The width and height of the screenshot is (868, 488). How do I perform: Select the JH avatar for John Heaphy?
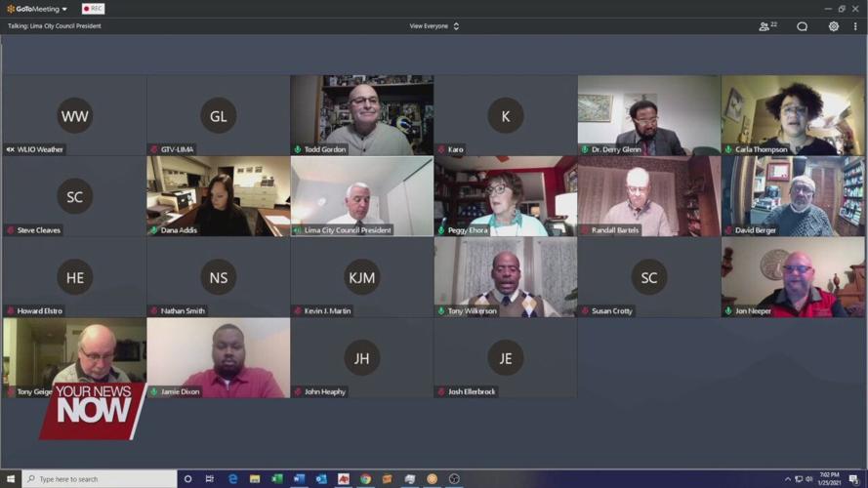(361, 358)
